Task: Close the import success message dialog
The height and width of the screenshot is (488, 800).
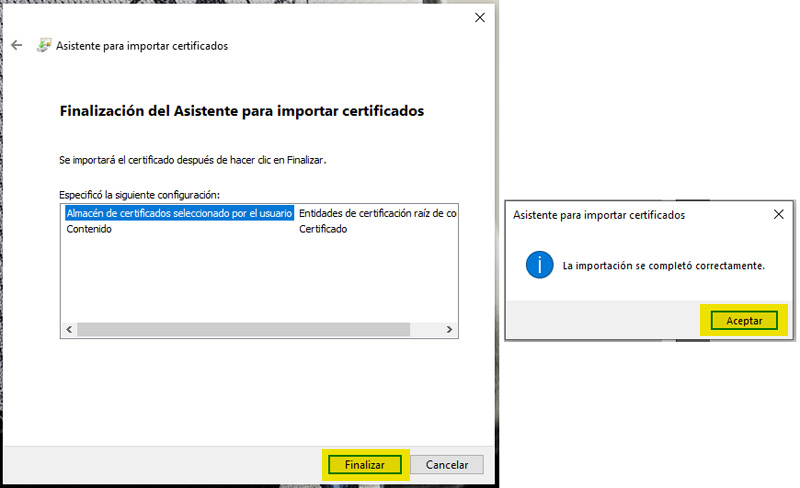Action: 779,214
